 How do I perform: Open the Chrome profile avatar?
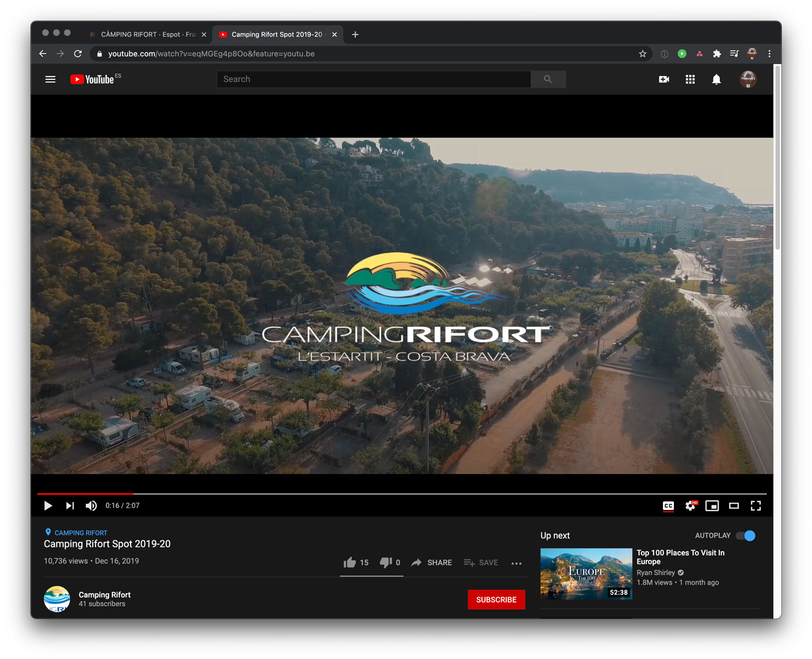[x=752, y=54]
